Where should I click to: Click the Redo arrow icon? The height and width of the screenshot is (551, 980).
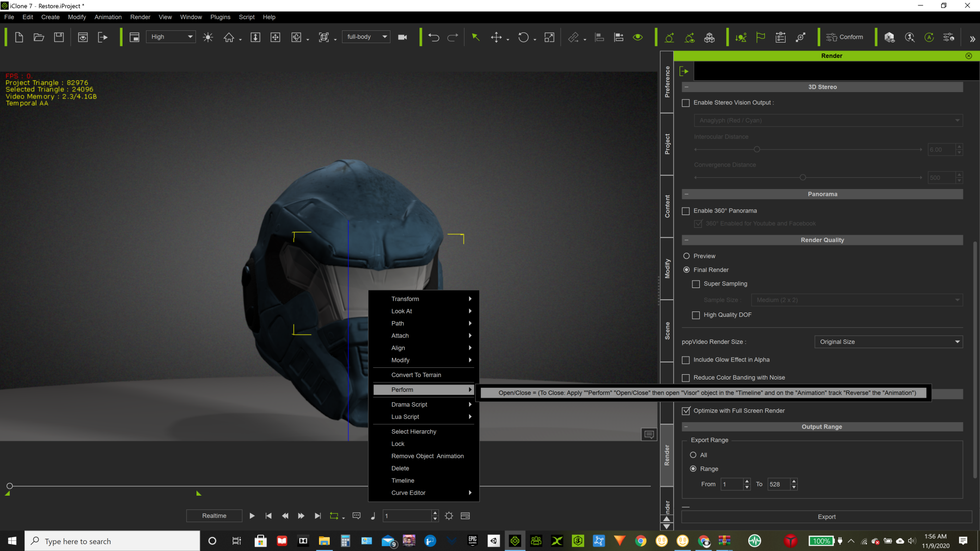point(453,37)
